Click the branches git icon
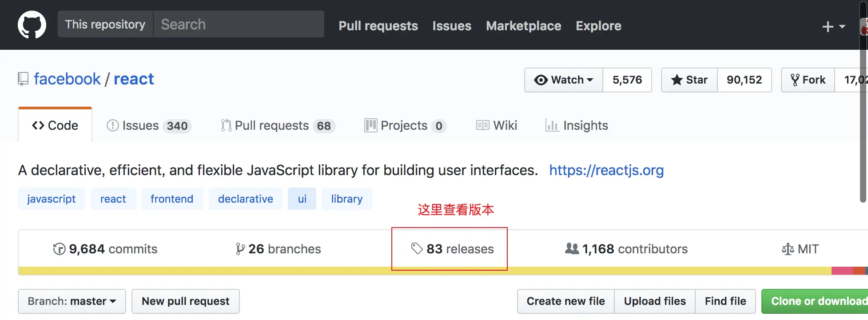 (x=240, y=249)
